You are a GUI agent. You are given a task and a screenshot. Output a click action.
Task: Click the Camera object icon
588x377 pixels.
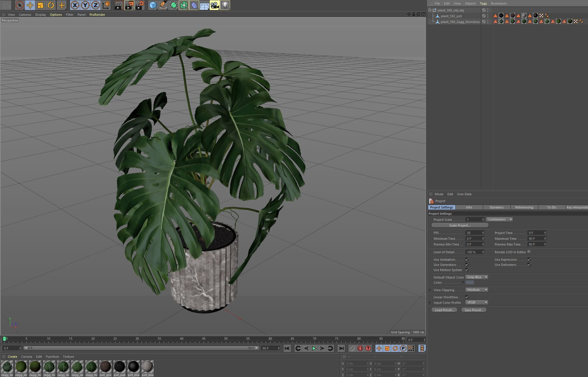tap(214, 5)
